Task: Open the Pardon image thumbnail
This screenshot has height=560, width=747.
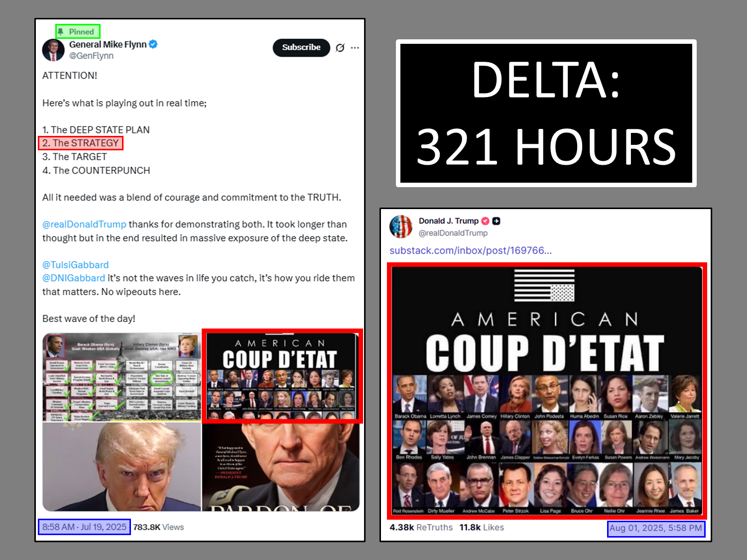Action: (281, 467)
